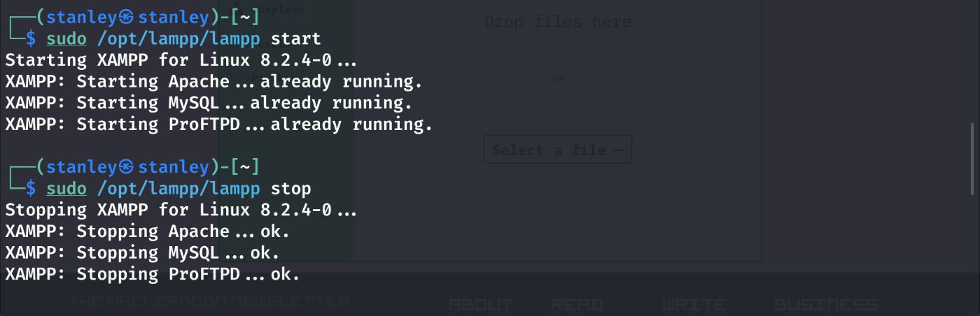Click the vertical scrollbar thumb on right

pyautogui.click(x=972, y=159)
